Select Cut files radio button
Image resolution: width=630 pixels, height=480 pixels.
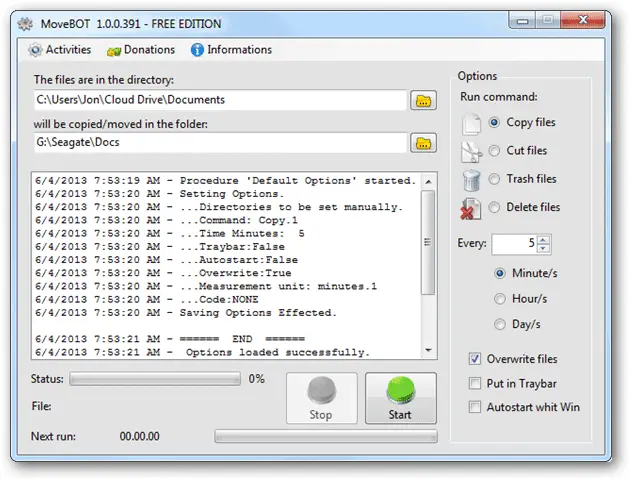point(494,151)
